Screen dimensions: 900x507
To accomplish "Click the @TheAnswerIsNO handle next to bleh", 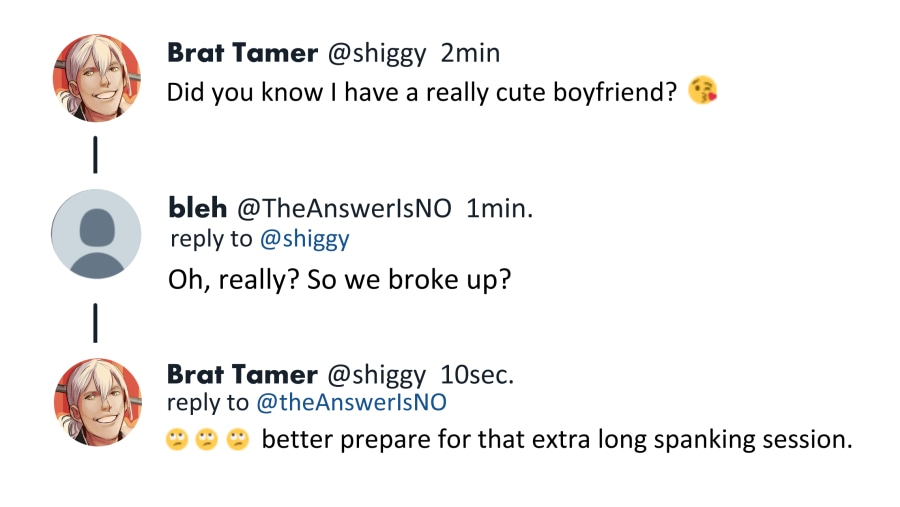I will click(346, 209).
